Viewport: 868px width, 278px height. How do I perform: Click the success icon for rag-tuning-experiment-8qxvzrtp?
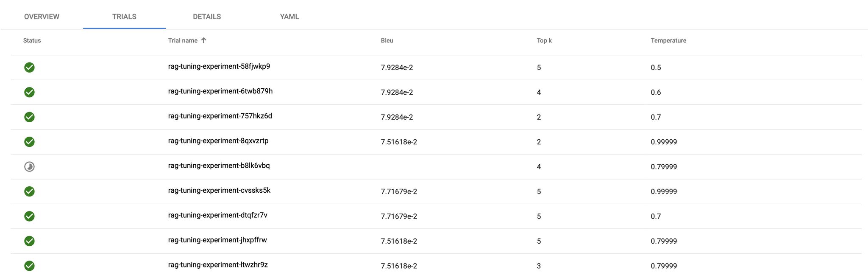point(29,142)
